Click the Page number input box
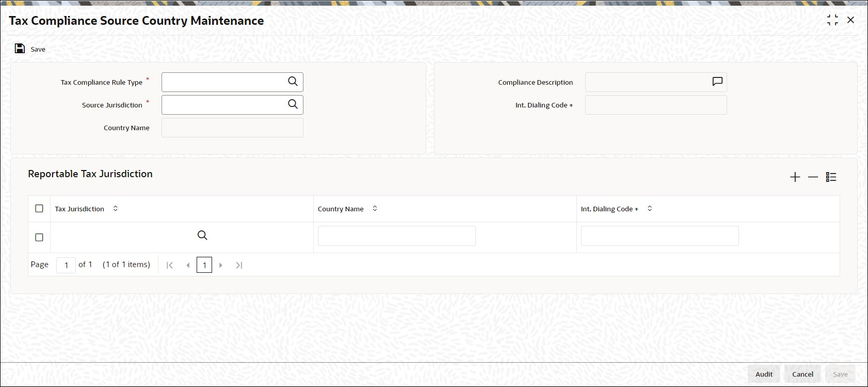This screenshot has width=868, height=387. [x=66, y=265]
